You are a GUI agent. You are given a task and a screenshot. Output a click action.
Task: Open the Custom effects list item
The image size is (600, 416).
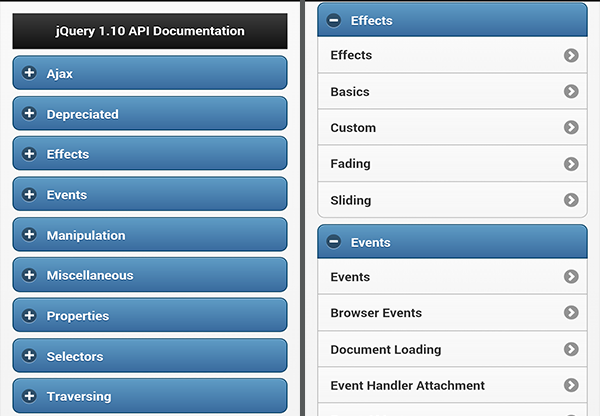[x=452, y=128]
